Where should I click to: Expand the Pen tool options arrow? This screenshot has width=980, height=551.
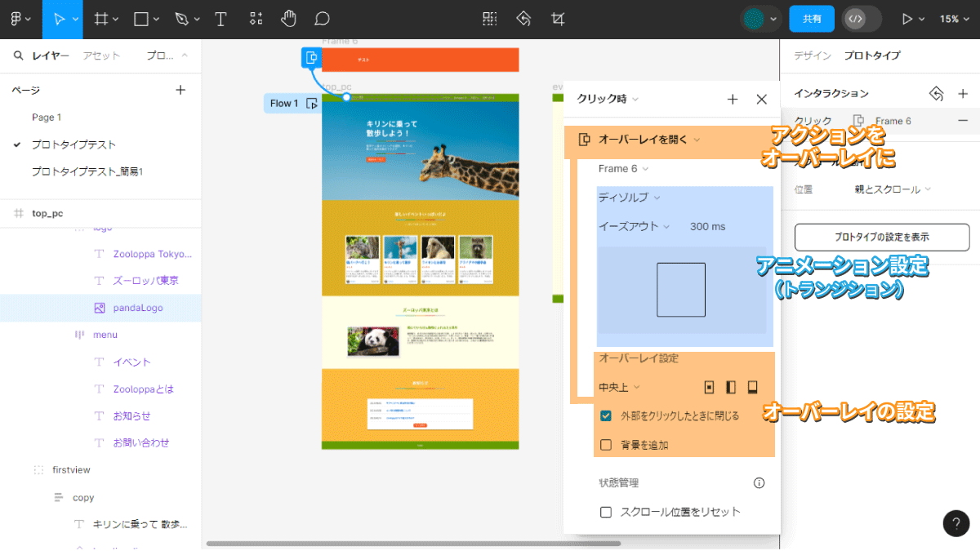[195, 20]
